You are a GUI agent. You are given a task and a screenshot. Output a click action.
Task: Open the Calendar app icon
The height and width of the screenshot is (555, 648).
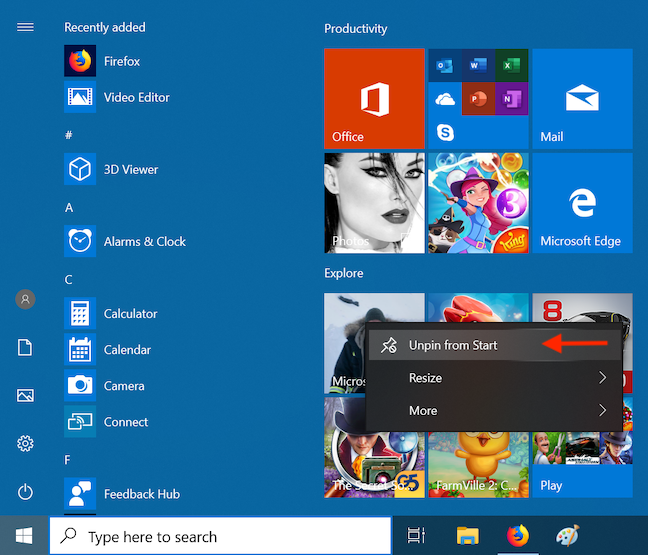[x=80, y=349]
